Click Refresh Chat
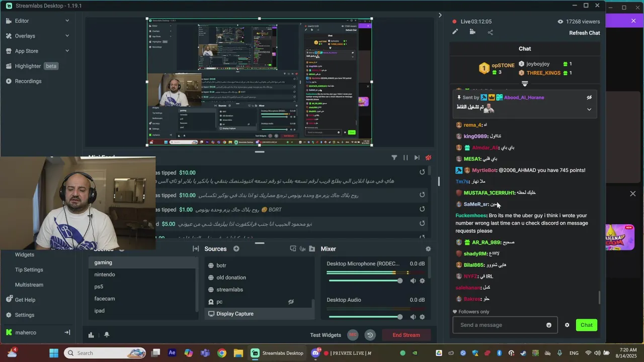The image size is (644, 362). click(x=584, y=33)
